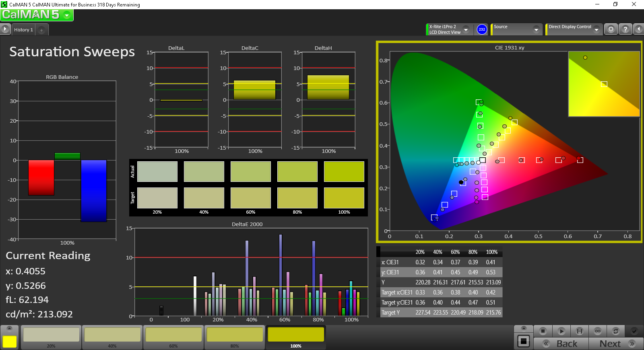Click the 100% column header in data table
644x350 pixels.
point(492,252)
